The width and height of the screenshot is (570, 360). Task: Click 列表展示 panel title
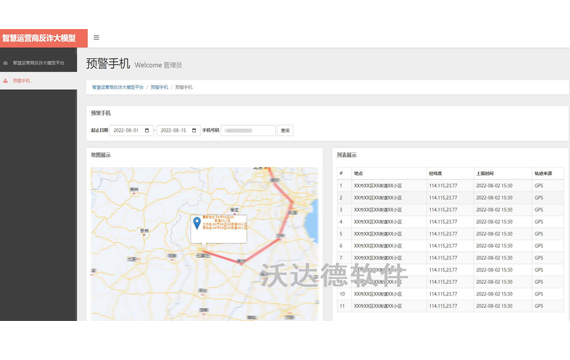pos(347,155)
